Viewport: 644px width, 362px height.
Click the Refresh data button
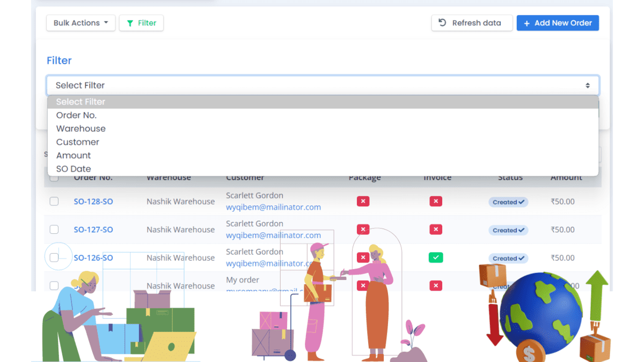pyautogui.click(x=472, y=23)
